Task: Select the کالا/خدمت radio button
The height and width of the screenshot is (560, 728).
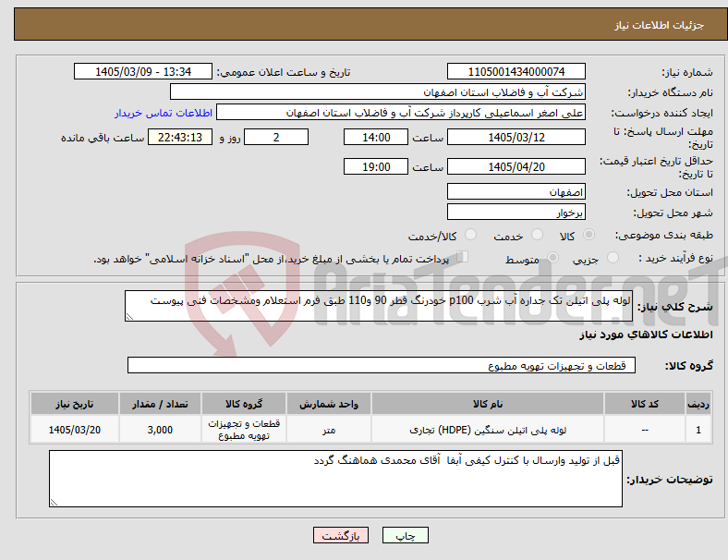Action: coord(470,235)
